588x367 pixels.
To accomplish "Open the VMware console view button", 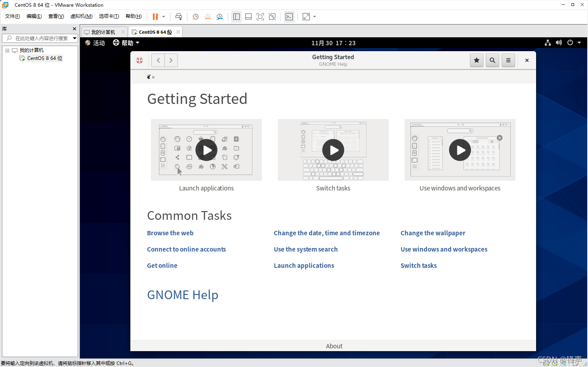I will point(289,17).
